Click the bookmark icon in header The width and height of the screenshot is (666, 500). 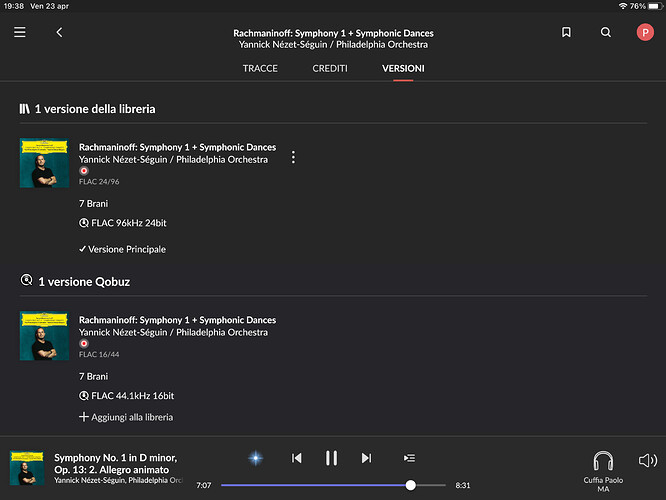click(x=566, y=32)
